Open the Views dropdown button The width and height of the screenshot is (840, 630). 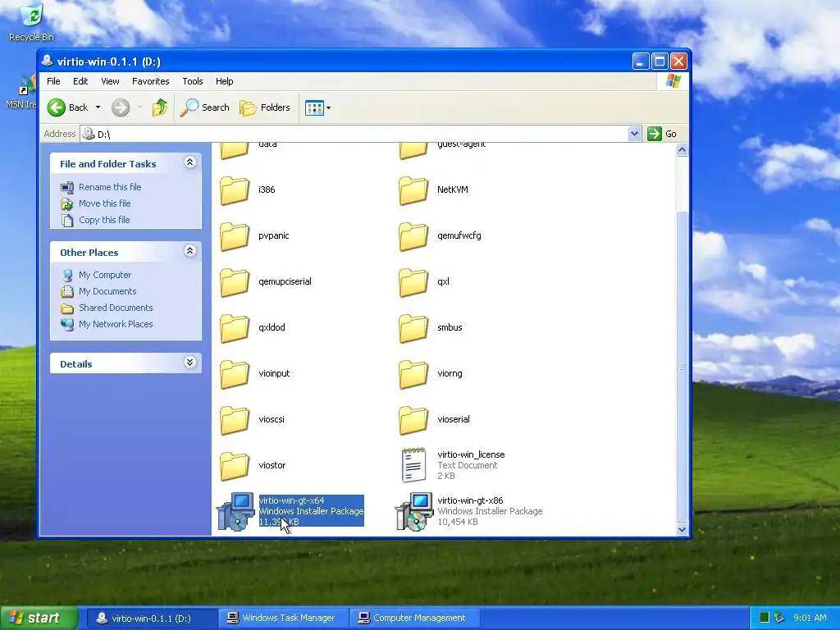[x=317, y=107]
